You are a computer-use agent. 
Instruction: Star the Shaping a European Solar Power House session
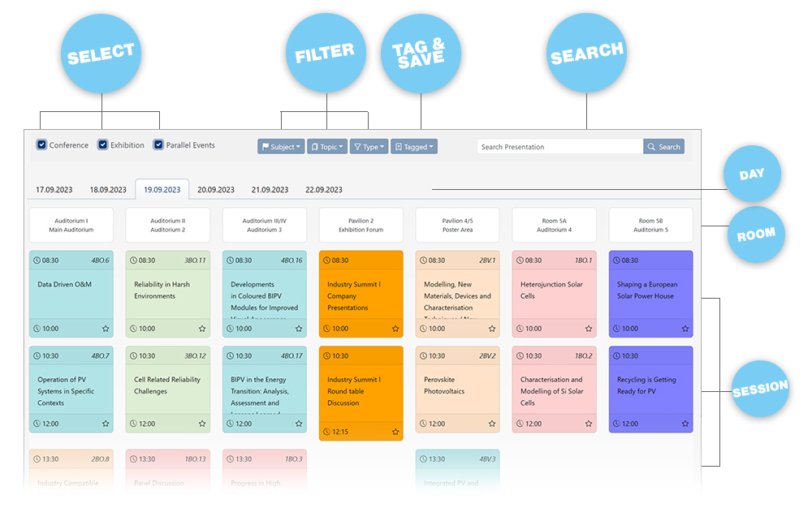click(x=685, y=329)
